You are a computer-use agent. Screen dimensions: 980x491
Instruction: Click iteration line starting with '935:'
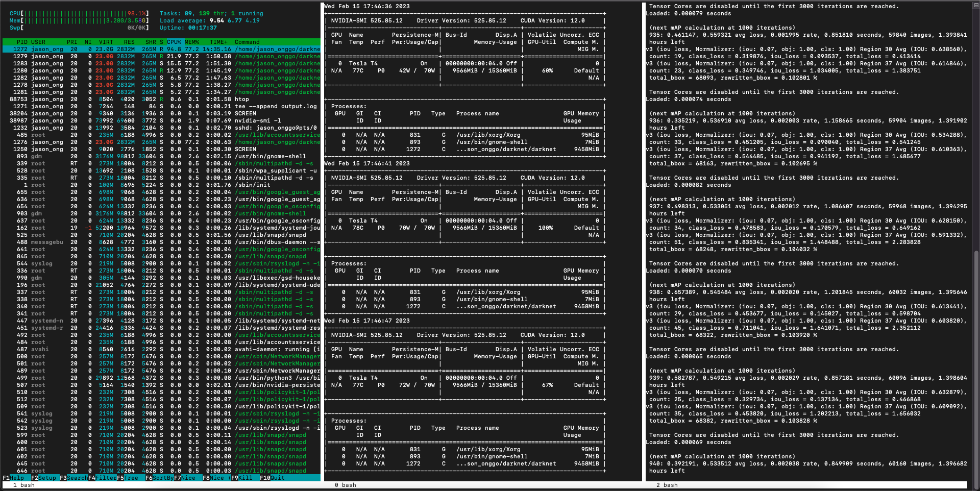pos(807,35)
